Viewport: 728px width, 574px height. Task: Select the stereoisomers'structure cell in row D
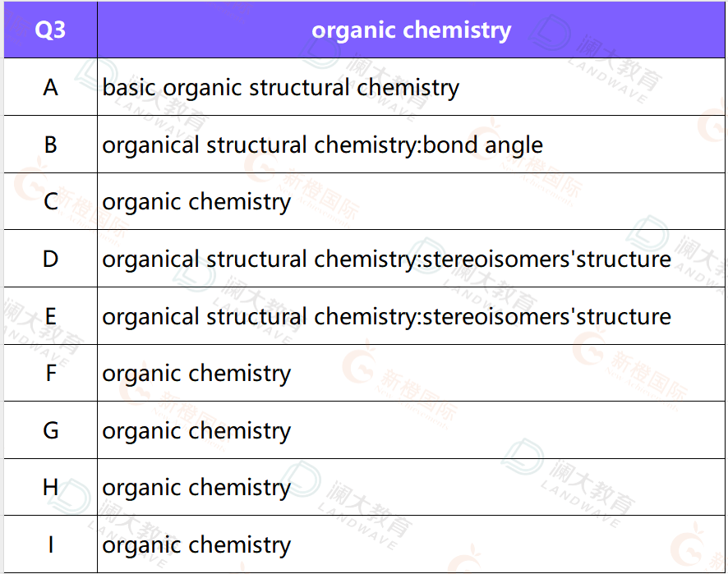click(411, 259)
